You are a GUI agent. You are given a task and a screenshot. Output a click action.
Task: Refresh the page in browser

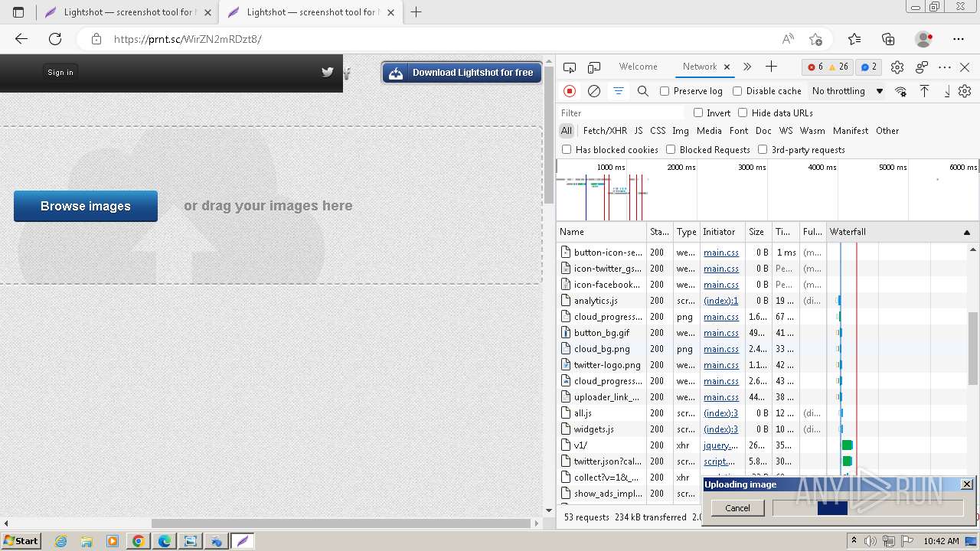coord(55,39)
